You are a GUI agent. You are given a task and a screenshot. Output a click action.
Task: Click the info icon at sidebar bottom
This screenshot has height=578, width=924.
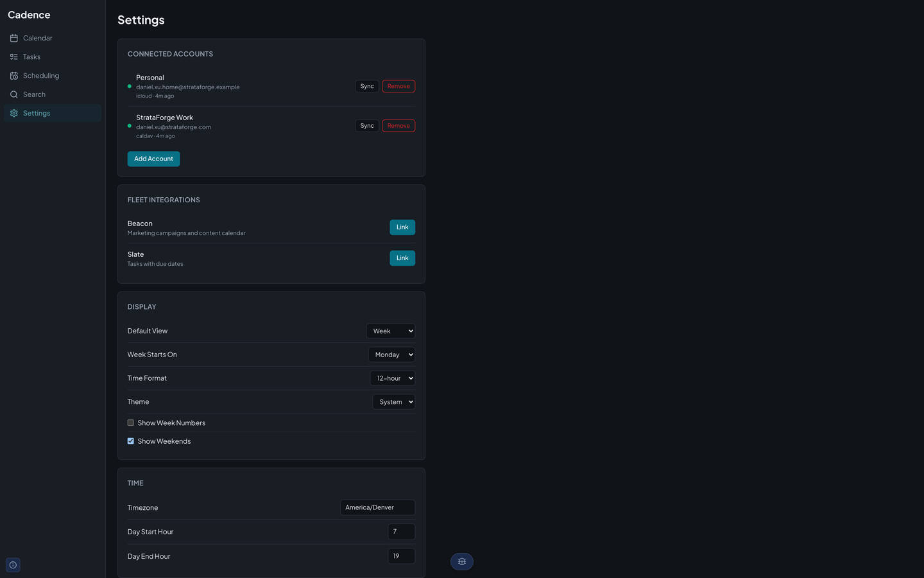pyautogui.click(x=13, y=565)
